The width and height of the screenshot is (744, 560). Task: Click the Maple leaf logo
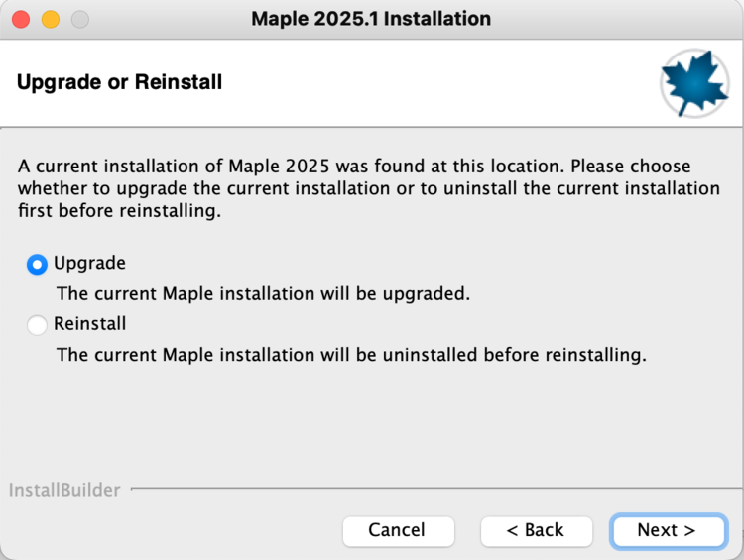(x=694, y=83)
